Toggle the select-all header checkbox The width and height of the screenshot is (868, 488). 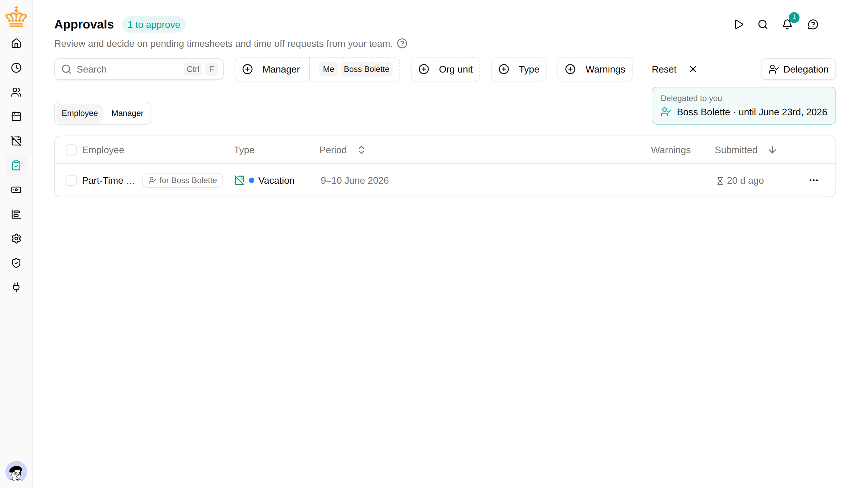point(71,150)
